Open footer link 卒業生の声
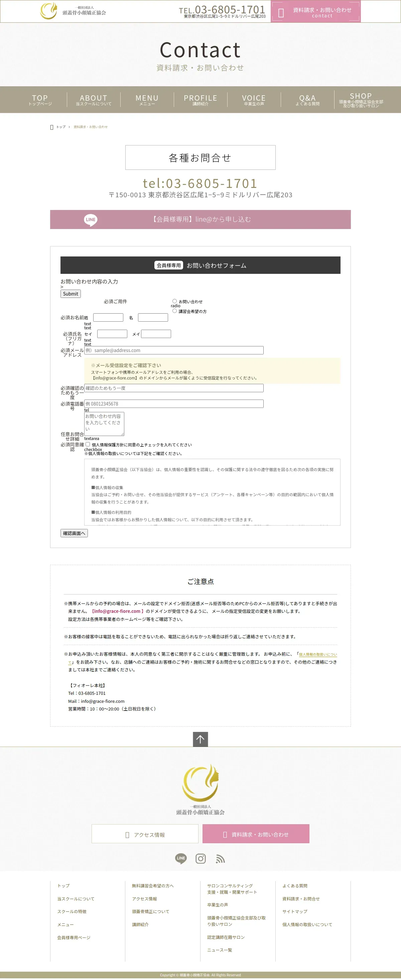 point(218,905)
